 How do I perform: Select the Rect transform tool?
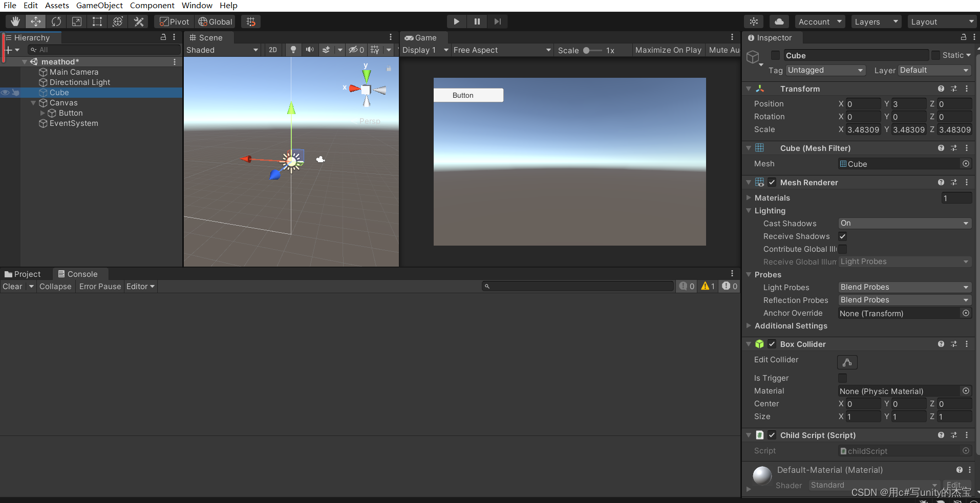(97, 21)
